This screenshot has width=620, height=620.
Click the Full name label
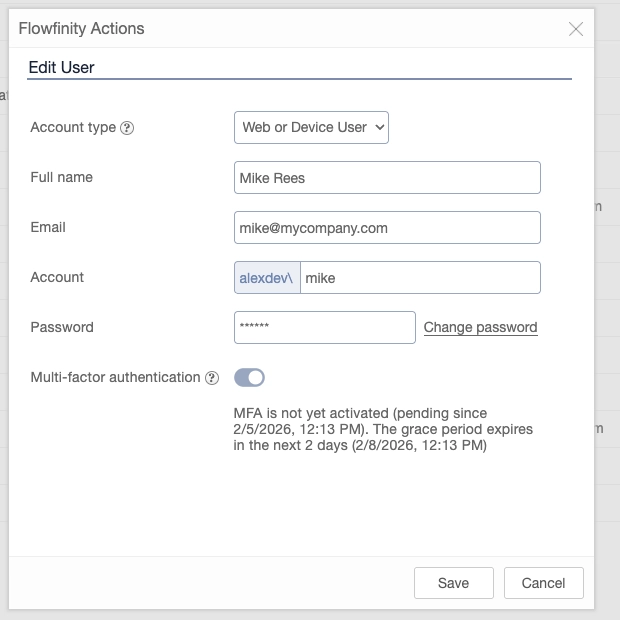click(x=61, y=177)
